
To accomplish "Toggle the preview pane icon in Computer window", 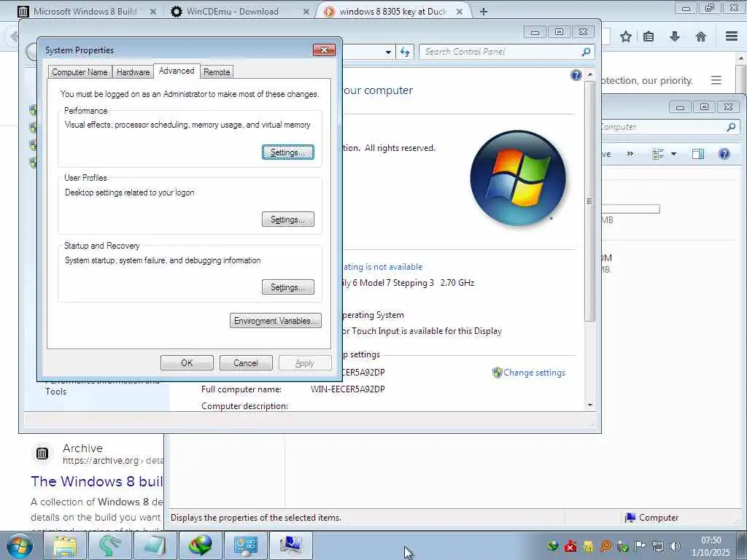I will pyautogui.click(x=698, y=154).
